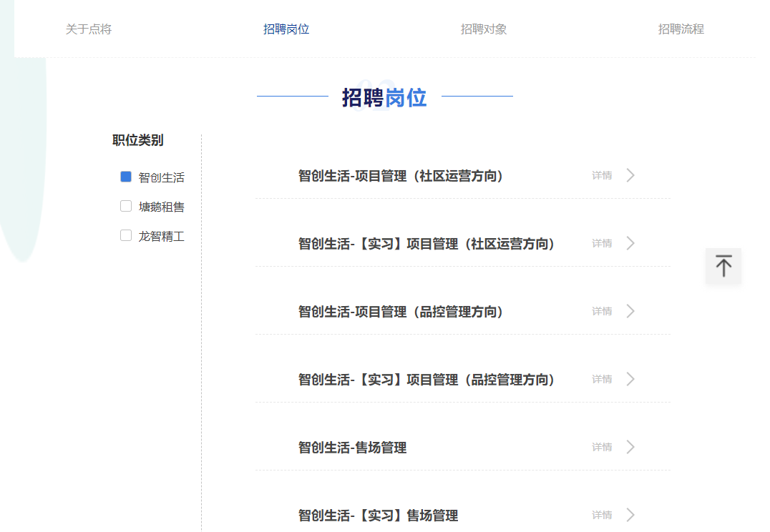The height and width of the screenshot is (532, 770).
Task: Open job title 智创生活-项目管理（社区运营方向）
Action: (400, 176)
